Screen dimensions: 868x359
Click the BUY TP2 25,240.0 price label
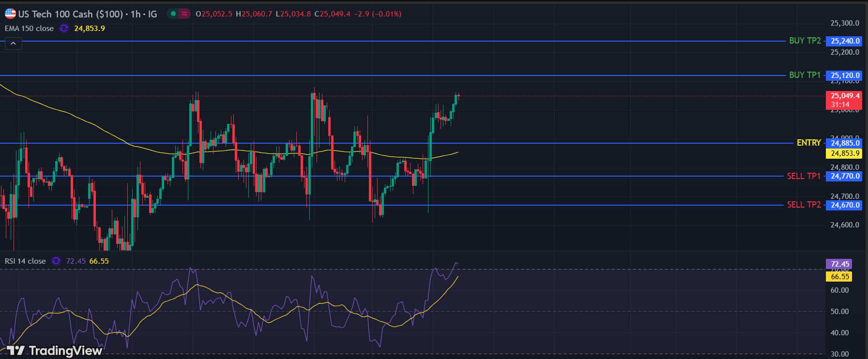click(x=845, y=41)
